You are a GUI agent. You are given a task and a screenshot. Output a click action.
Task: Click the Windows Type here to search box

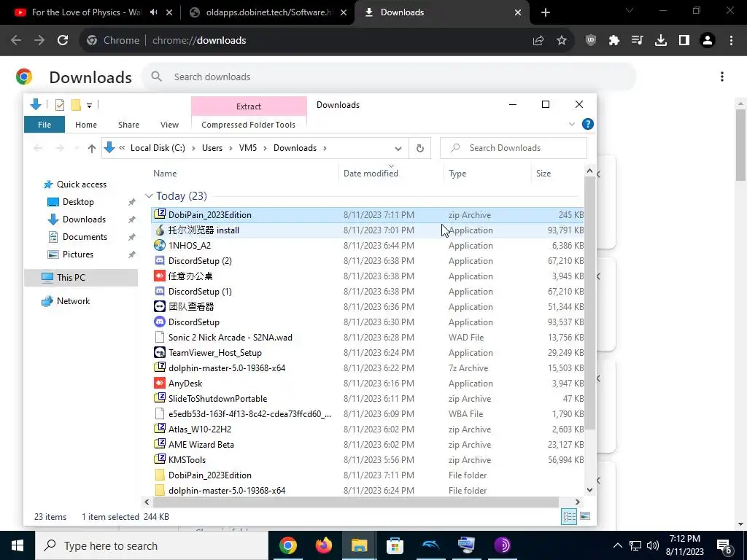(x=152, y=545)
